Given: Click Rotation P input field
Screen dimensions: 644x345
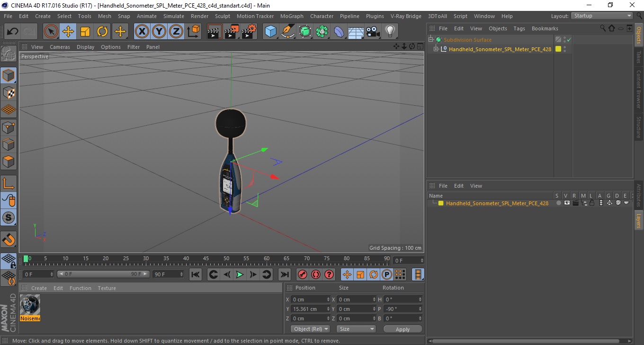Looking at the screenshot, I should tap(403, 309).
